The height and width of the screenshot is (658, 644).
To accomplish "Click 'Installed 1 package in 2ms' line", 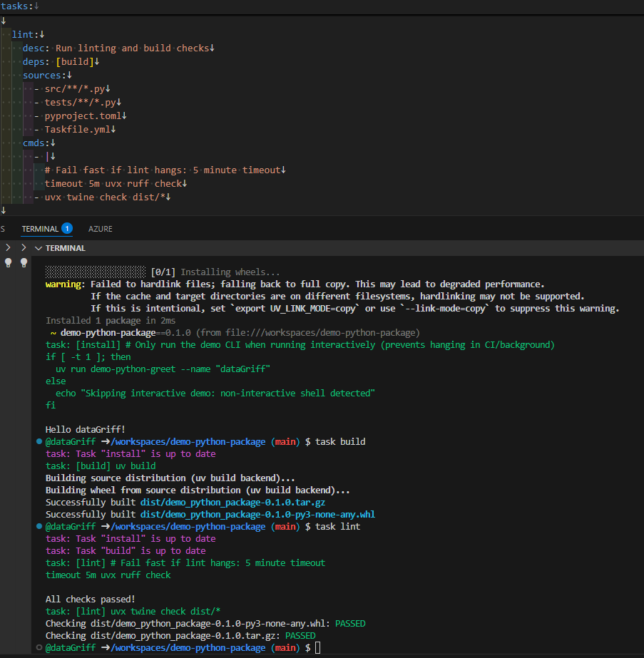I will pyautogui.click(x=111, y=321).
